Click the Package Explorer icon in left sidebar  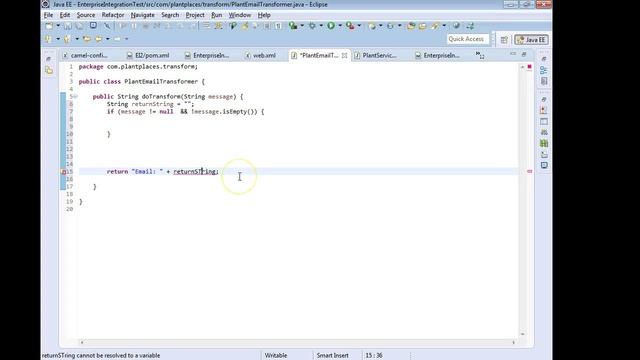pyautogui.click(x=49, y=71)
